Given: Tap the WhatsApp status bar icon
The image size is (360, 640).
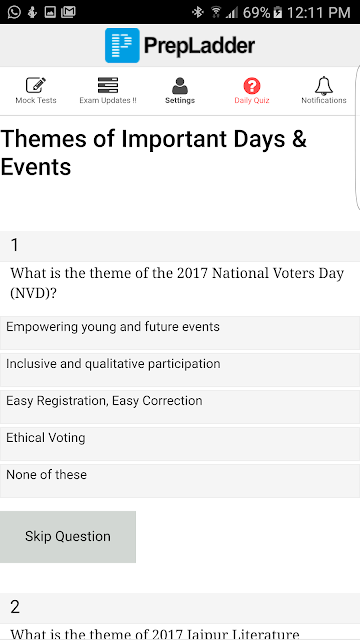Looking at the screenshot, I should point(14,12).
